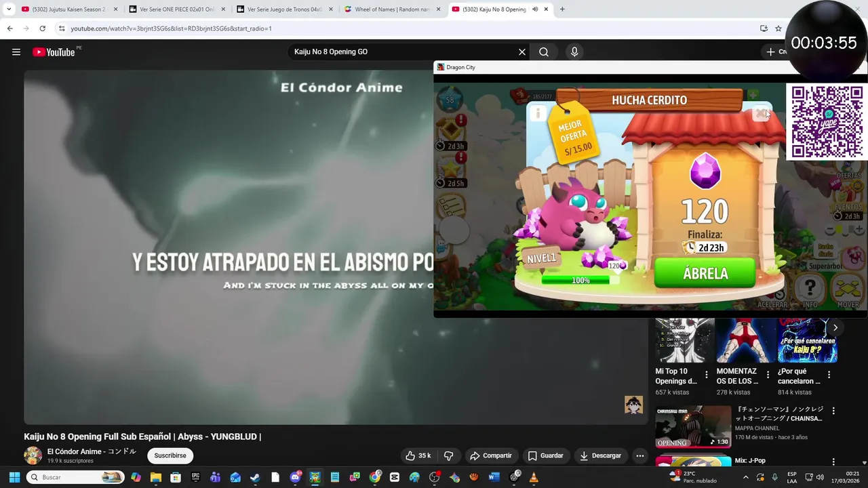
Task: Open the ¿Por qué cancelaron Kaiju thumbnail
Action: click(x=807, y=341)
